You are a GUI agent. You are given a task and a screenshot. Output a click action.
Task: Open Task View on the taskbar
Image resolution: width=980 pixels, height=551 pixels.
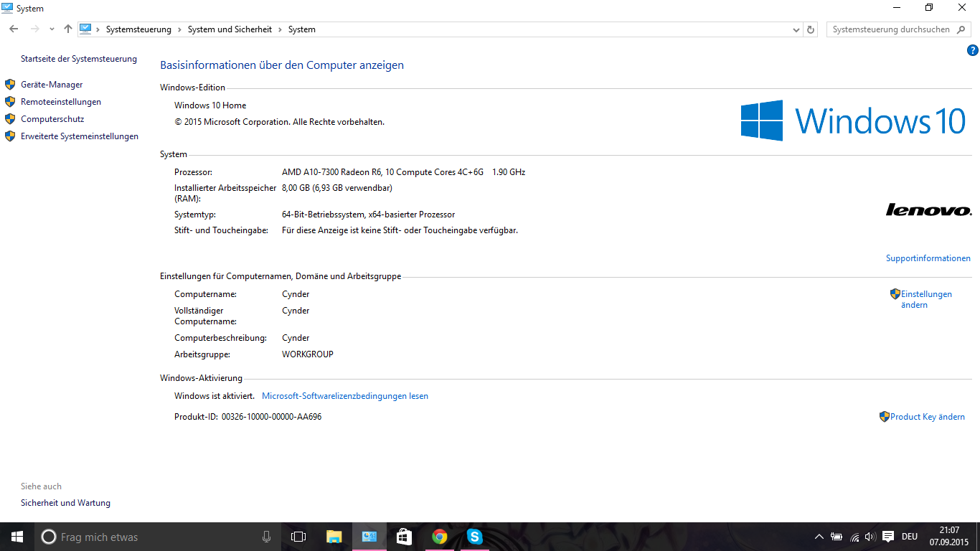coord(298,537)
